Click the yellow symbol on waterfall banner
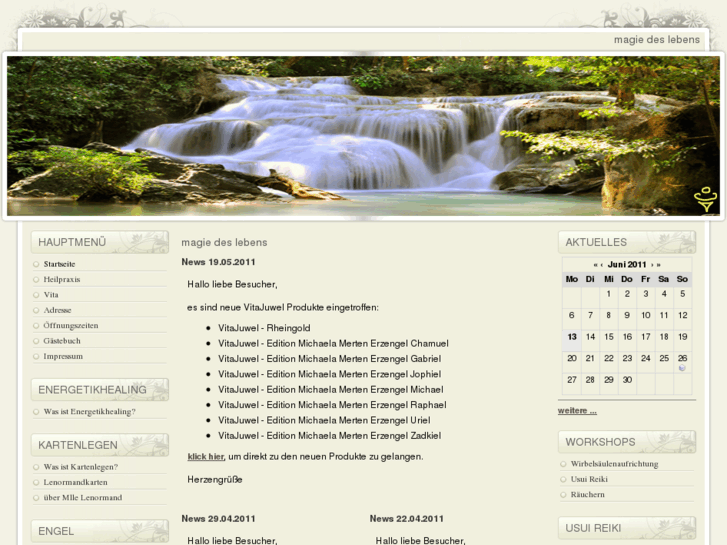 705,199
